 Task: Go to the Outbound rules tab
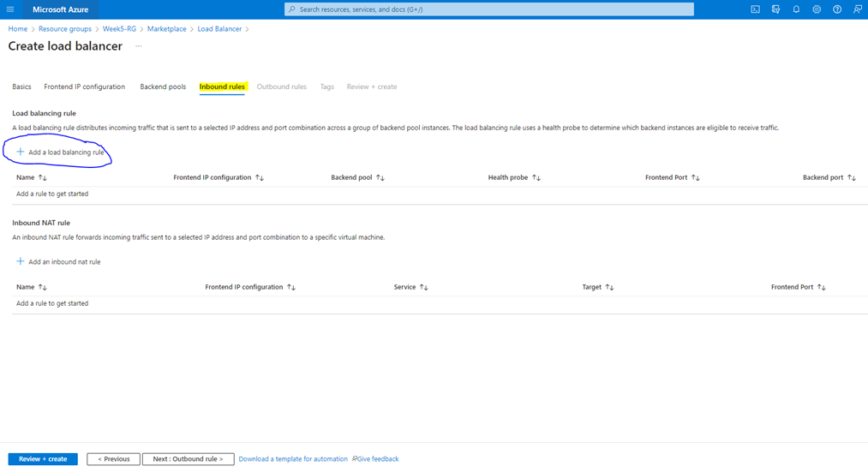(281, 87)
